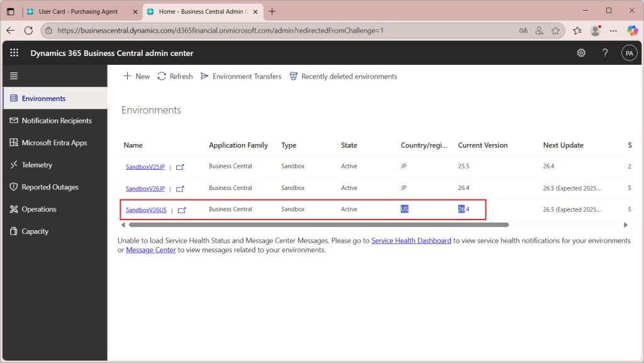This screenshot has width=644, height=363.
Task: Open the help question mark
Action: pyautogui.click(x=605, y=53)
